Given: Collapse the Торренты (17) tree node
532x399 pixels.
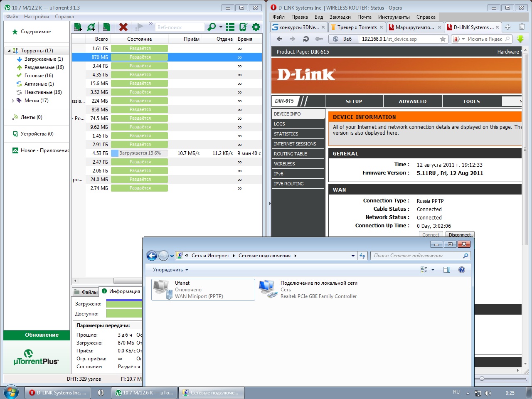Looking at the screenshot, I should coord(9,51).
